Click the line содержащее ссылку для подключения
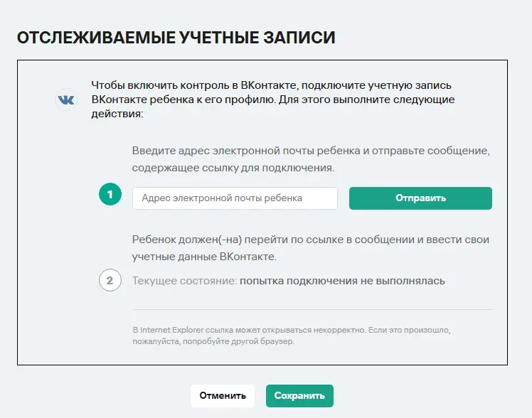 pos(233,168)
